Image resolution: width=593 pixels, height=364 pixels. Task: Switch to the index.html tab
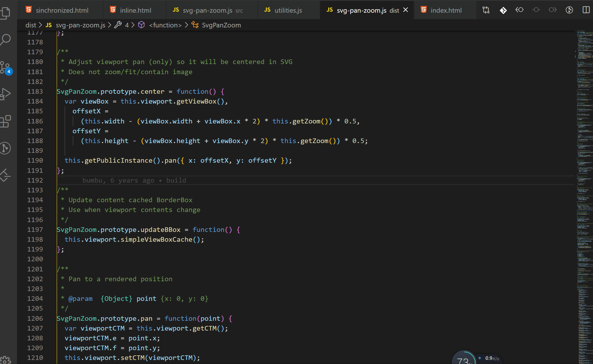446,10
